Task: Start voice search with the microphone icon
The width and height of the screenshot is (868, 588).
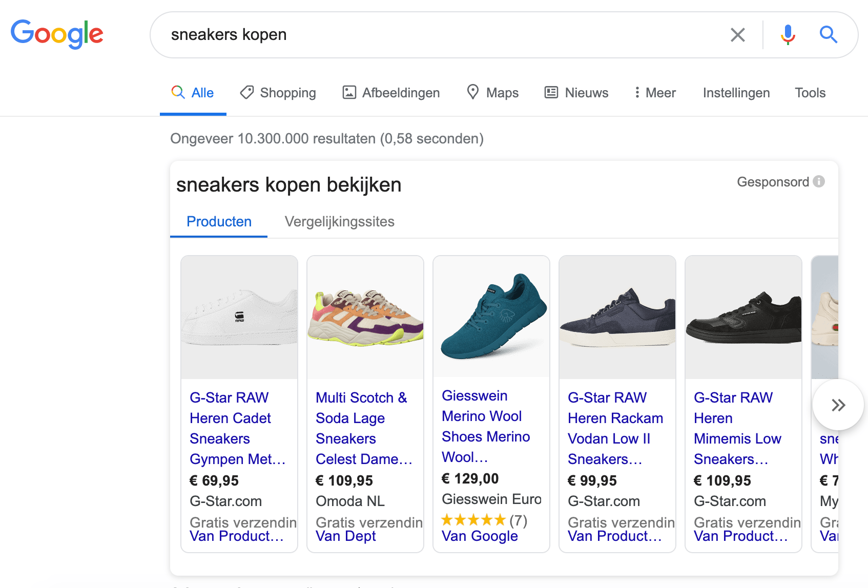Action: [788, 35]
